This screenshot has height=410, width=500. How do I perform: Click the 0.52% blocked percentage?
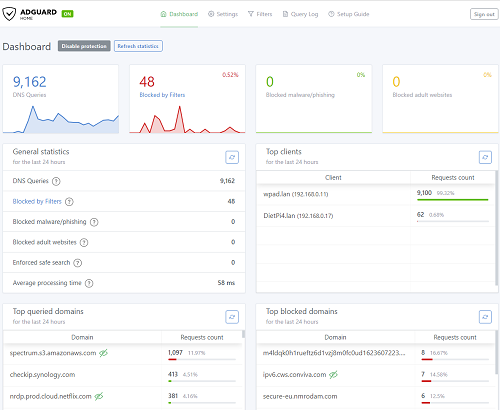point(230,75)
